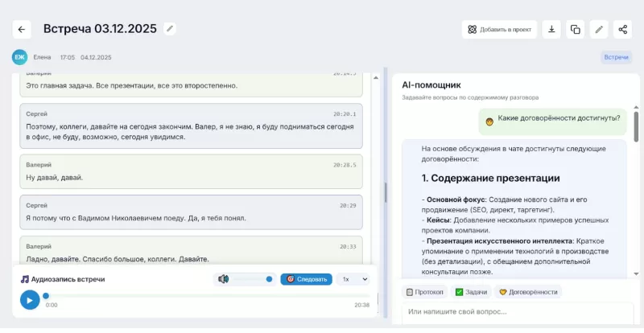The width and height of the screenshot is (644, 333).
Task: Click the author name 'Елена'
Action: click(43, 57)
